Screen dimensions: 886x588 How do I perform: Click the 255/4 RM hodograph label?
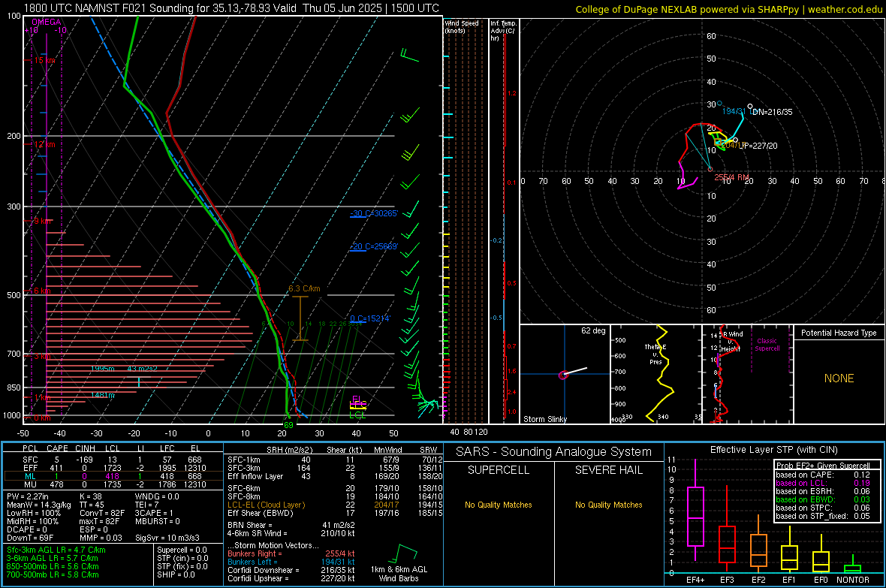click(731, 177)
